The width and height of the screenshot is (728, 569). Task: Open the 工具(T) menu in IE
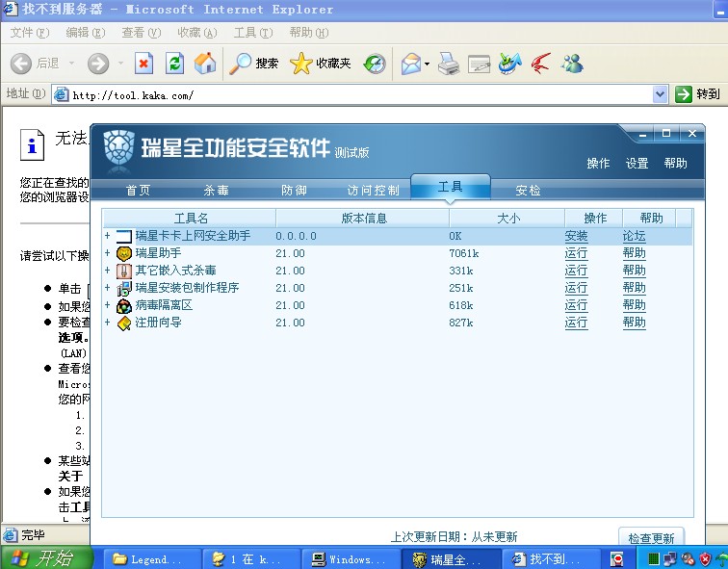pos(253,33)
